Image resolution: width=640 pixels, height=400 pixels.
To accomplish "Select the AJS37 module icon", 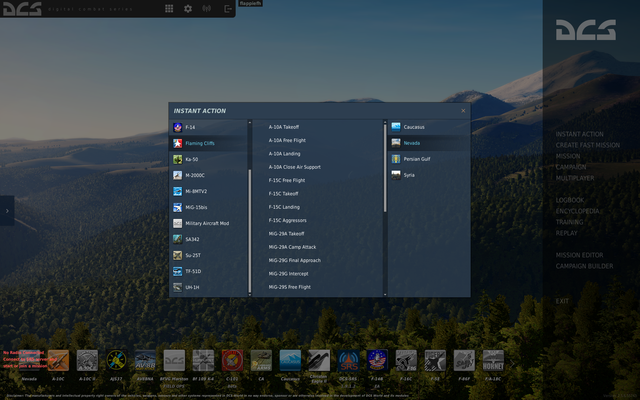I will point(116,360).
